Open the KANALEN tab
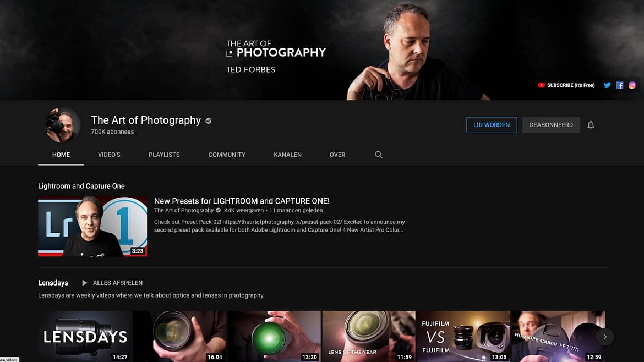The width and height of the screenshot is (644, 362). click(x=287, y=155)
